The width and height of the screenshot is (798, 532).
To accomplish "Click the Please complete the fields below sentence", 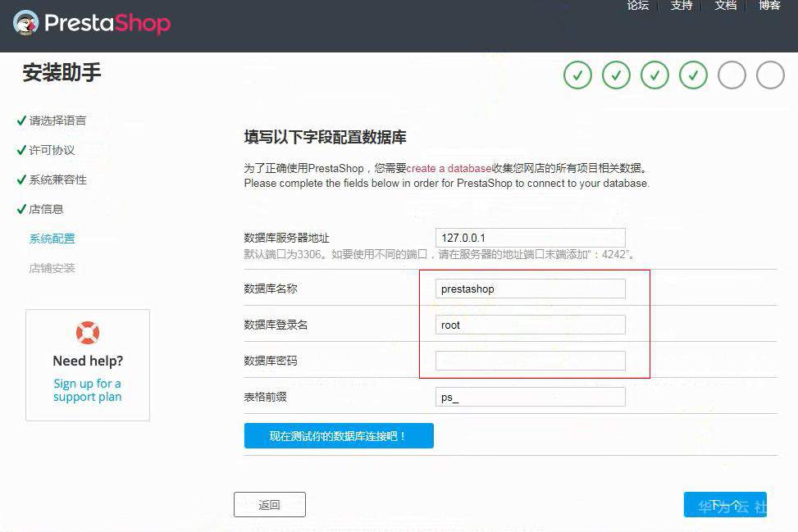I will [447, 183].
